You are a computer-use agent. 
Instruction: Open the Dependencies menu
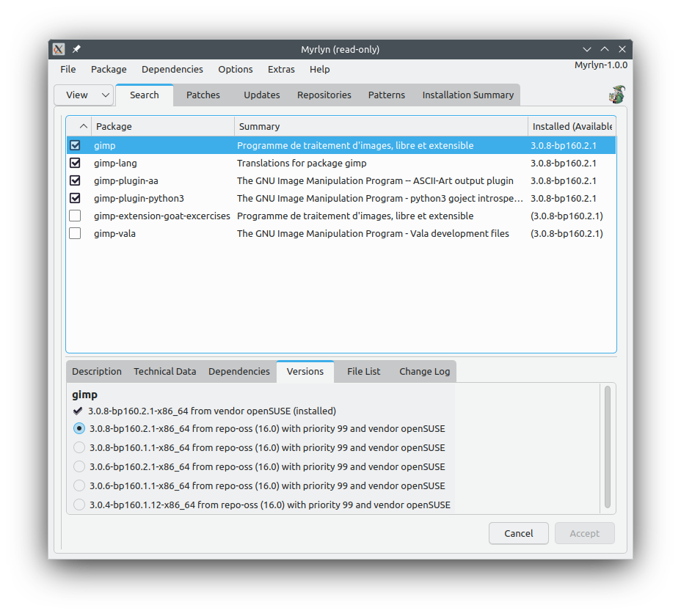172,70
